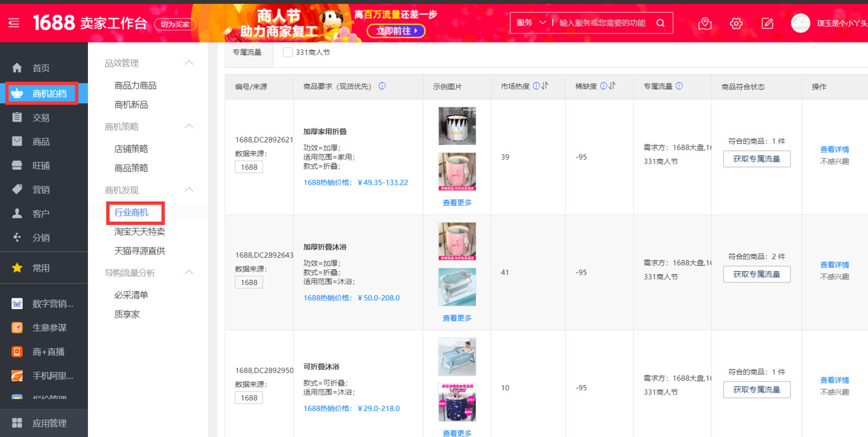The width and height of the screenshot is (868, 437).
Task: Open blue bathtub thumbnail in 可折叠沐浴 row
Action: tap(457, 356)
